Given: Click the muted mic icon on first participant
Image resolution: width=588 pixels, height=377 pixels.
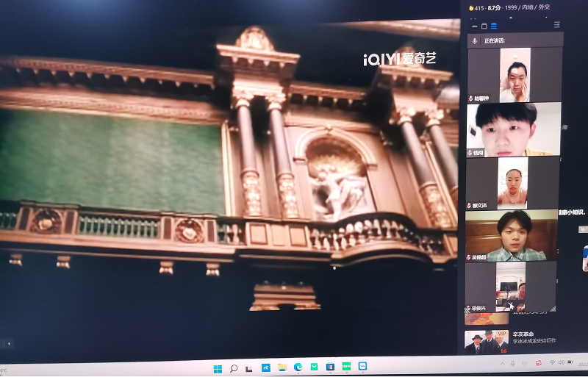Looking at the screenshot, I should click(470, 98).
